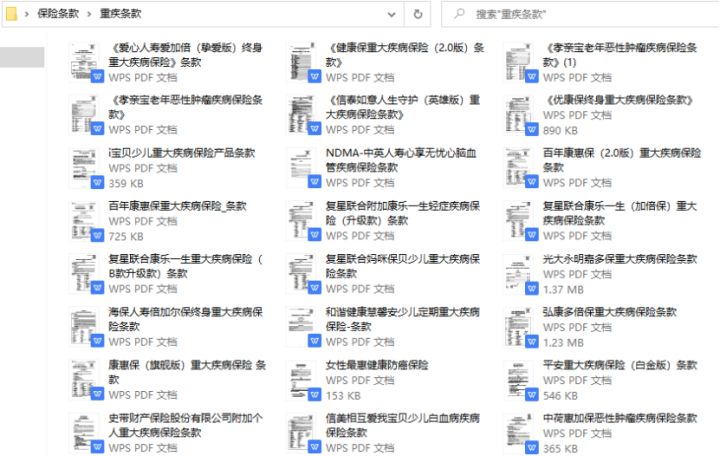Select PDF icon of 弘康多倍保 file
The image size is (720, 456).
point(520,327)
